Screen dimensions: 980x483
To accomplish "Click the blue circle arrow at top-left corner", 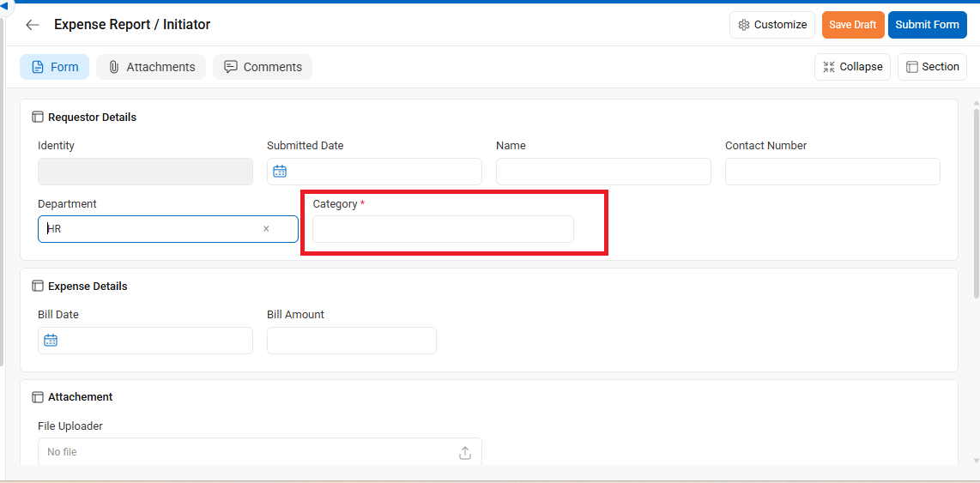I will coord(3,6).
